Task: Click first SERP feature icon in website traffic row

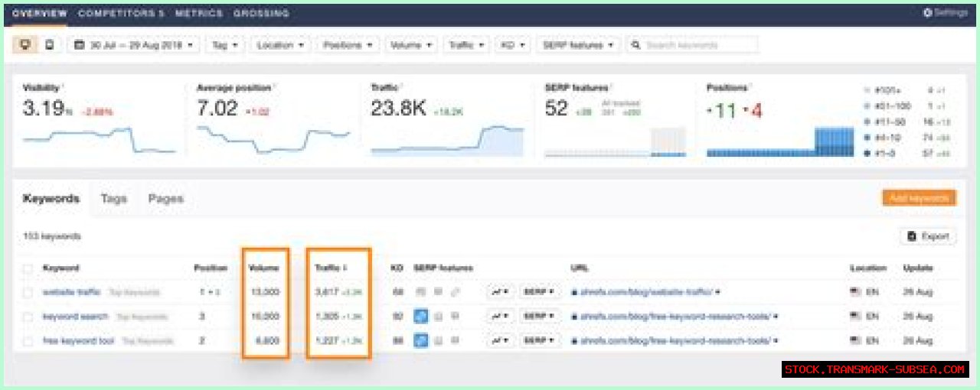Action: (421, 292)
